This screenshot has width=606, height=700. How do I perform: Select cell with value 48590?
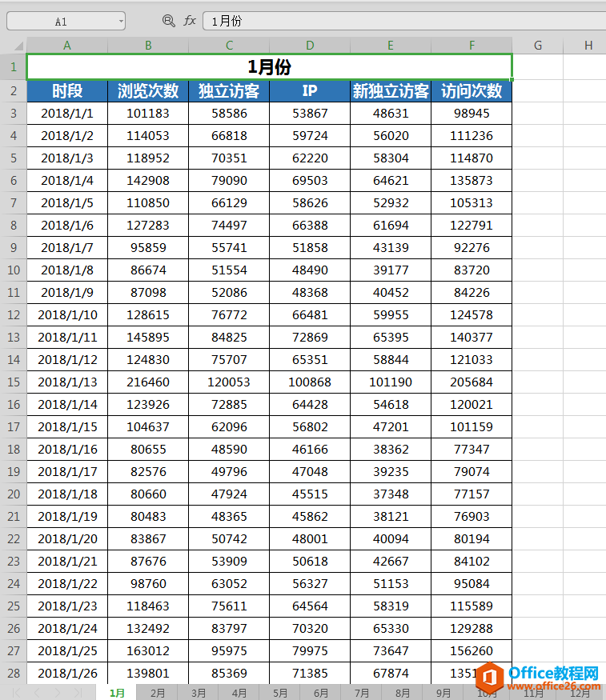coord(229,449)
